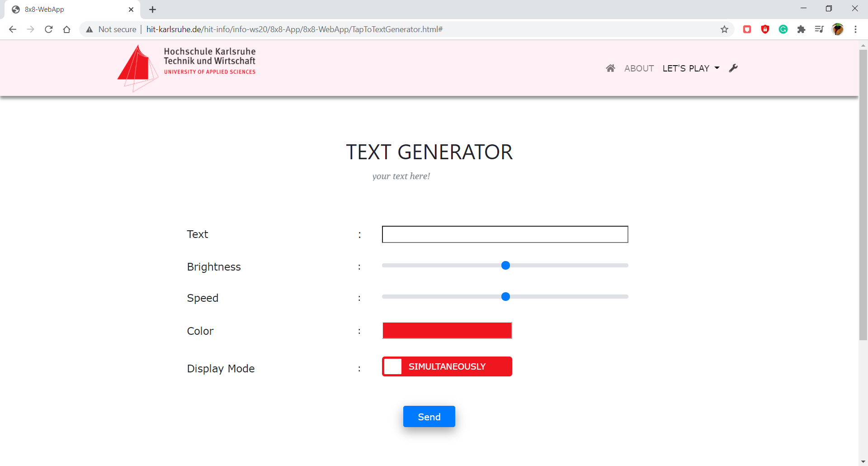
Task: Click the browser home button
Action: (67, 29)
